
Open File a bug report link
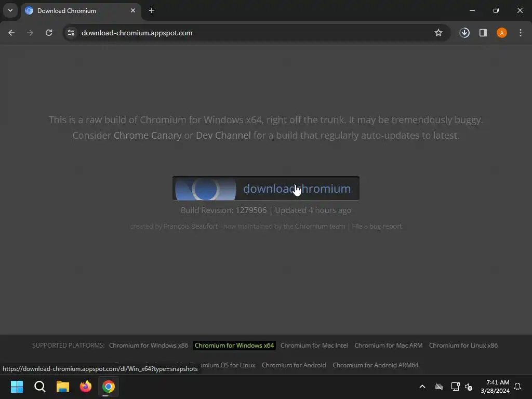coord(377,227)
